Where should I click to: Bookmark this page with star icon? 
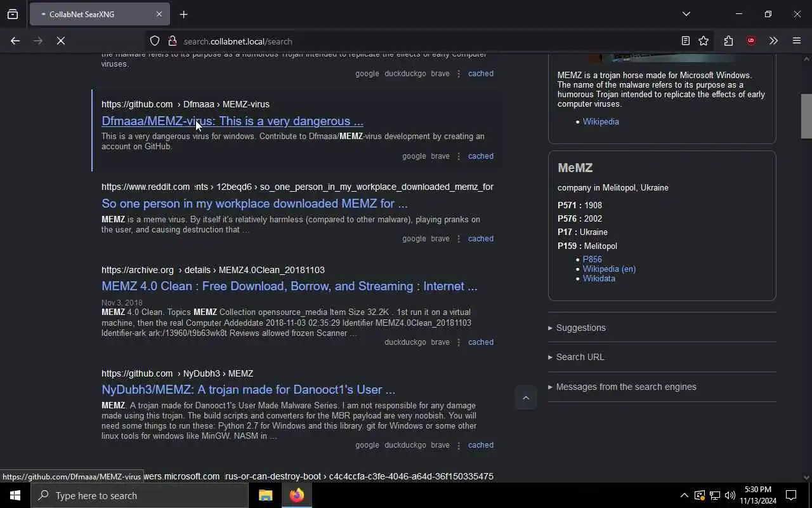[x=704, y=41]
